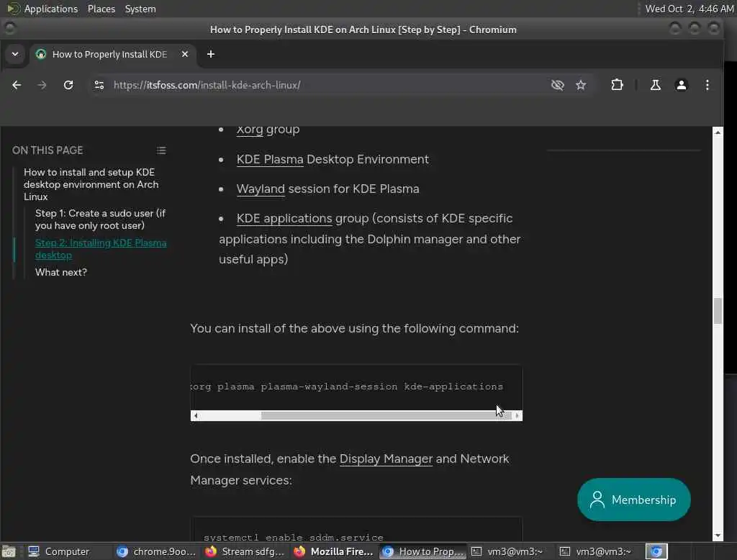737x560 pixels.
Task: Open the Wayland link
Action: [x=261, y=189]
